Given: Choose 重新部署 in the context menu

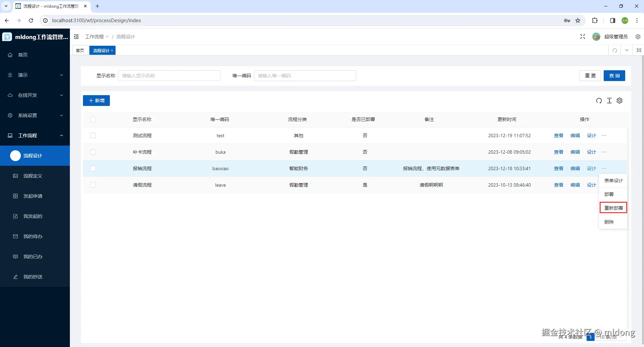Looking at the screenshot, I should click(x=613, y=208).
